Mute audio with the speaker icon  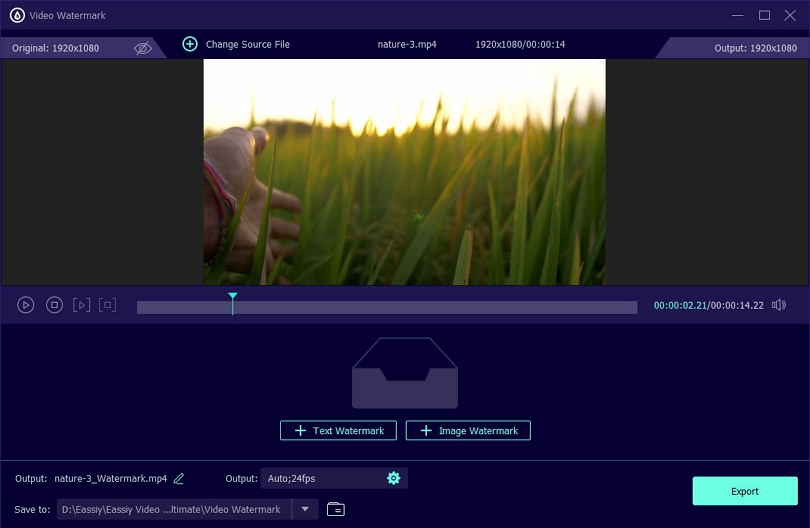pos(779,305)
